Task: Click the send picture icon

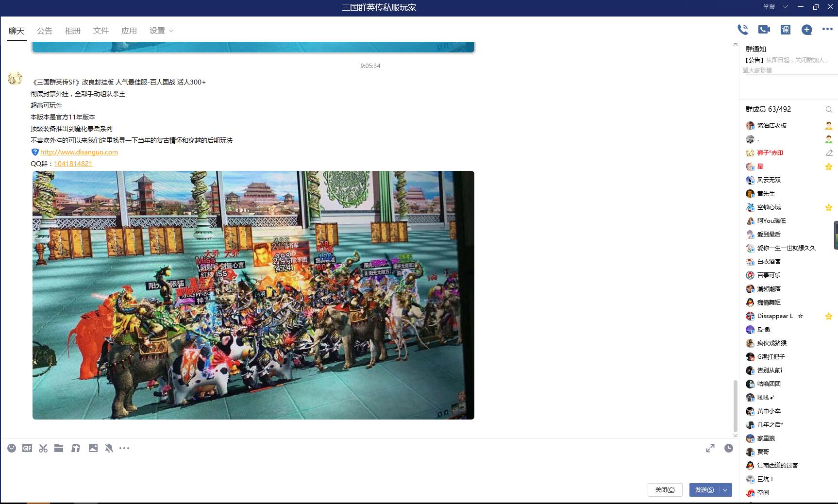Action: coord(93,448)
